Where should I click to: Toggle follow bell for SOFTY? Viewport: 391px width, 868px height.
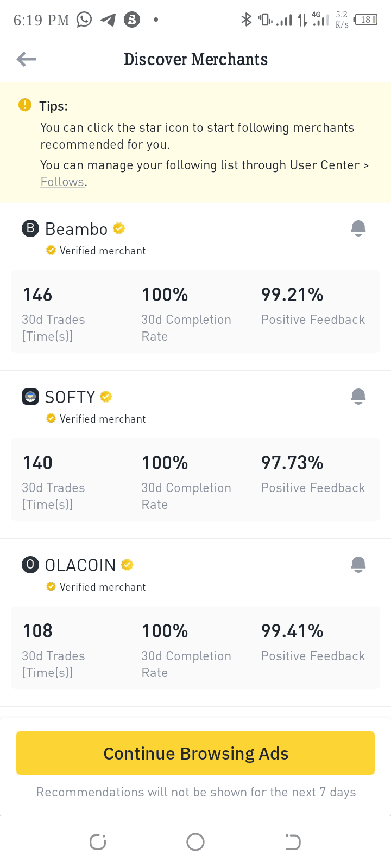coord(358,397)
